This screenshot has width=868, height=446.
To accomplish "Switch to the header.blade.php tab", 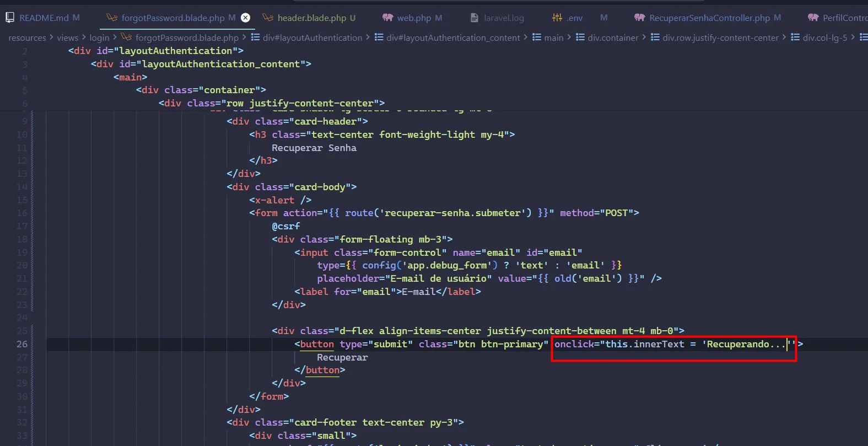I will (x=311, y=18).
